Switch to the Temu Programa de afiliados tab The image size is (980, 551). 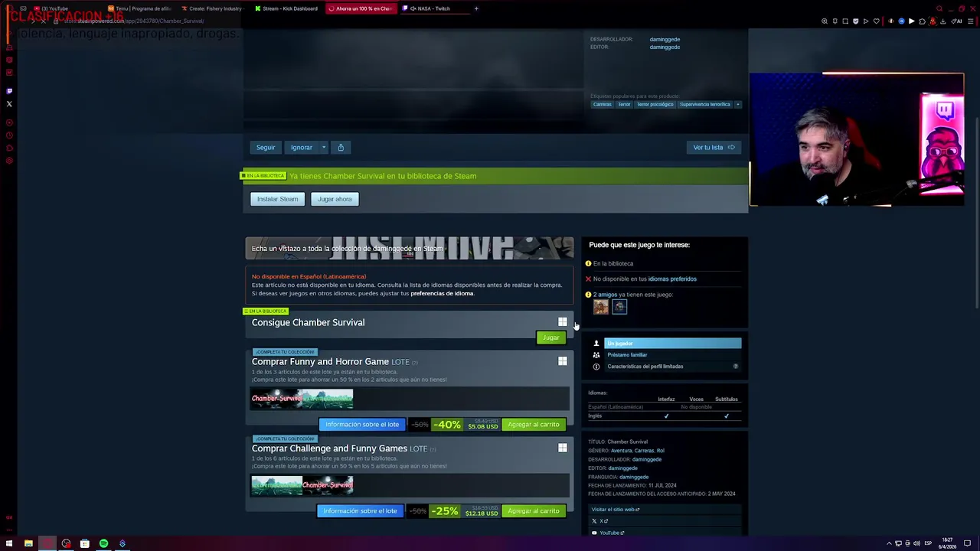click(142, 8)
